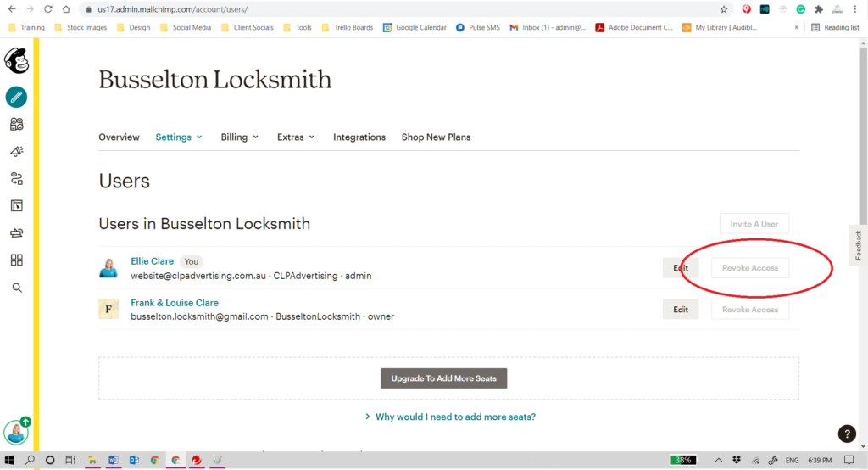Open the Training bookmarks folder
This screenshot has height=470, width=868.
click(26, 27)
